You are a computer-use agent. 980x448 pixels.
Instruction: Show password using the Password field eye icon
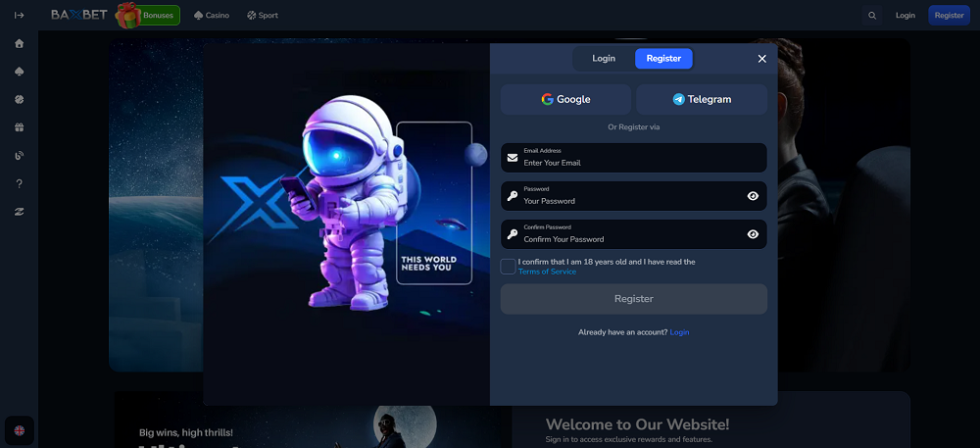753,196
